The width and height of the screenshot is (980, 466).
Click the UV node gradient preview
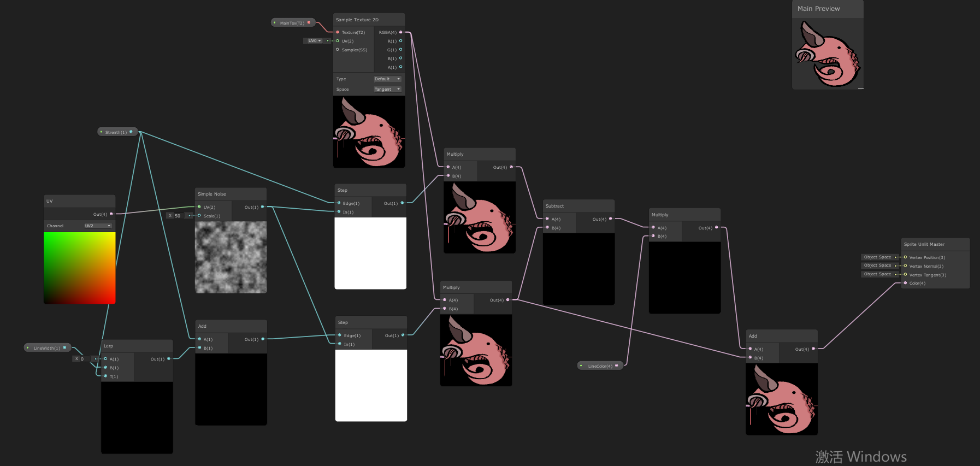point(80,268)
